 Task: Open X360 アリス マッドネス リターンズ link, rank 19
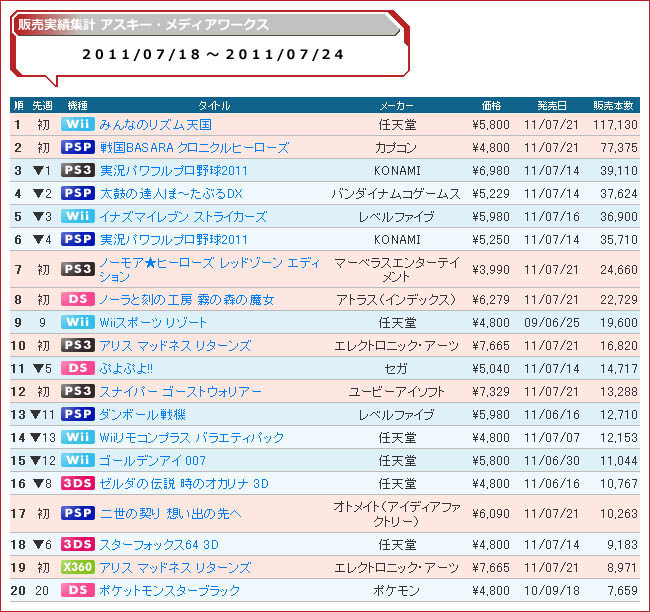175,567
